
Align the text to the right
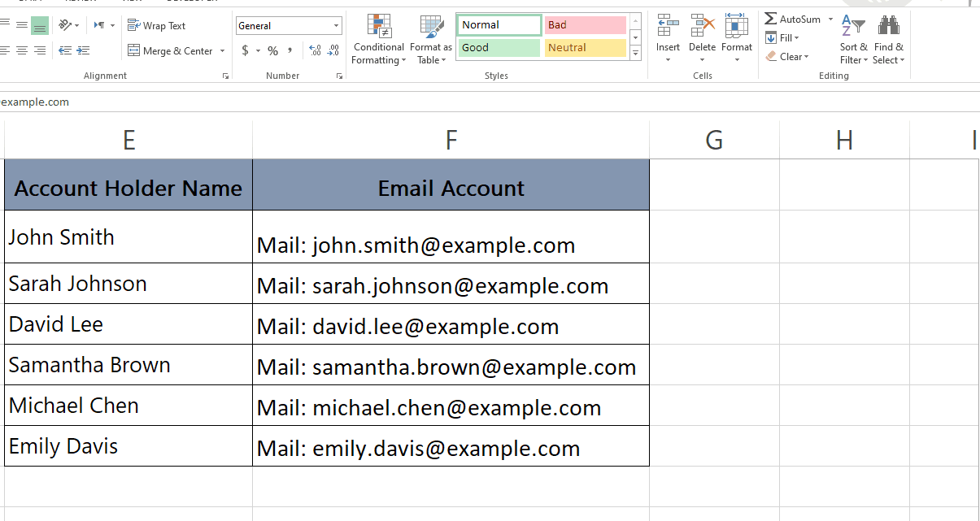[40, 50]
